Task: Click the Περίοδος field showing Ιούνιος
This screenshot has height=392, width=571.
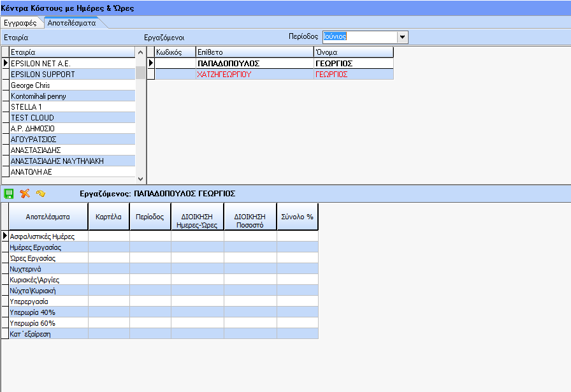Action: (x=360, y=37)
